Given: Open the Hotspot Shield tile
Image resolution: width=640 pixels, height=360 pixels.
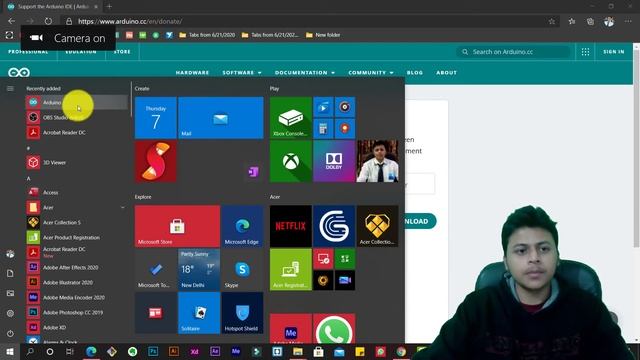Looking at the screenshot, I should [x=242, y=313].
